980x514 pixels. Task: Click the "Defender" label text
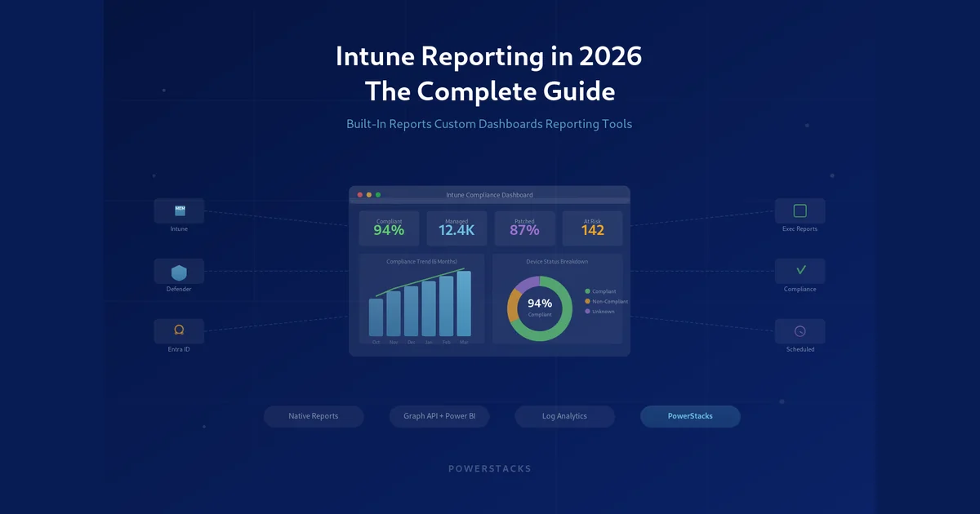coord(179,289)
